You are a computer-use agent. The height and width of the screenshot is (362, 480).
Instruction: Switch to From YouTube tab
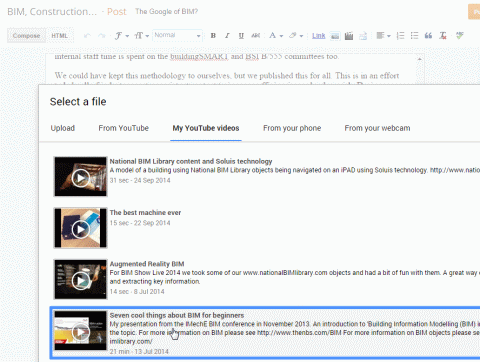pos(124,128)
